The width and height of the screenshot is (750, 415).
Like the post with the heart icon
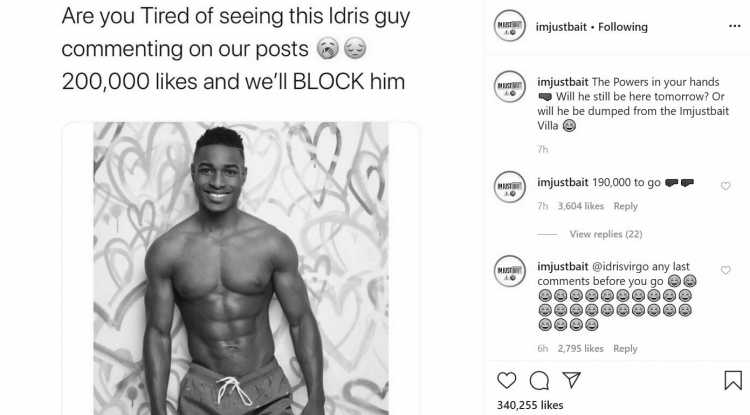pos(507,381)
